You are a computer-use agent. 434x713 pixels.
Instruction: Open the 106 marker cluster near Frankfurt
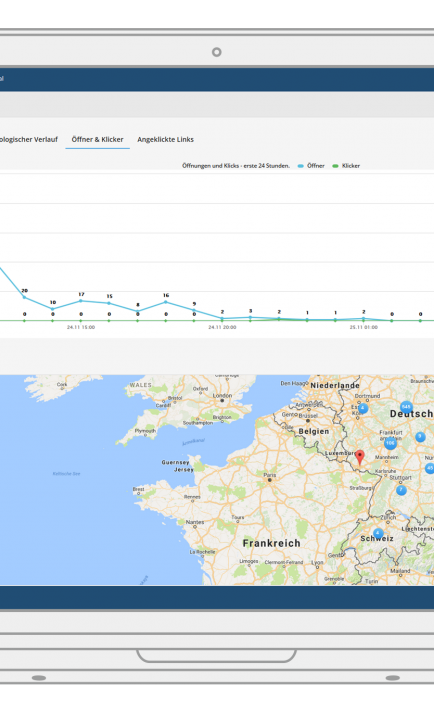(x=390, y=442)
